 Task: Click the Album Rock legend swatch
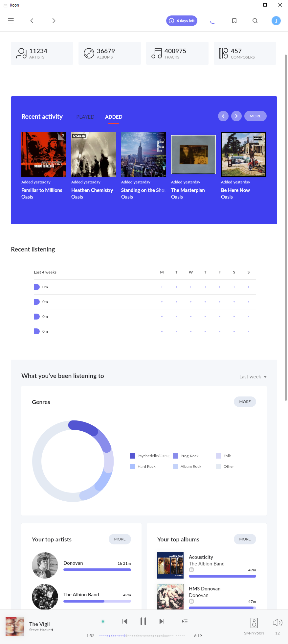(175, 466)
